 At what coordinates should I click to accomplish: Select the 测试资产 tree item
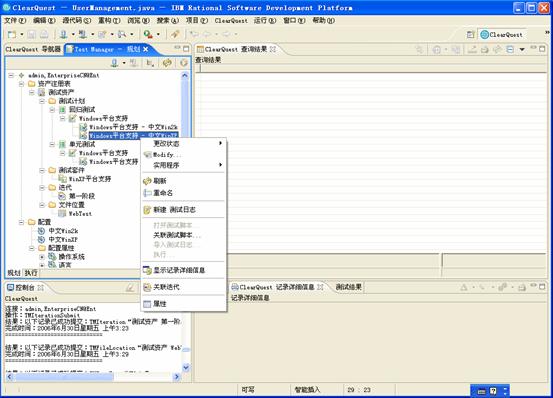(61, 92)
